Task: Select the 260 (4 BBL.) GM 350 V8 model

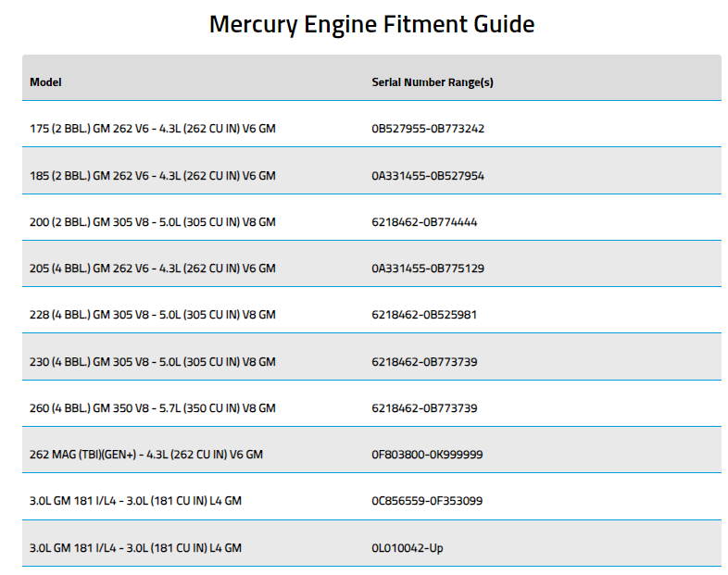Action: pyautogui.click(x=152, y=408)
